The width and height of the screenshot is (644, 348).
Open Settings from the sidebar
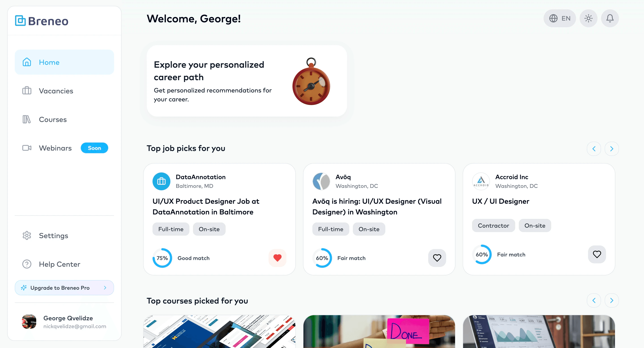pyautogui.click(x=64, y=235)
